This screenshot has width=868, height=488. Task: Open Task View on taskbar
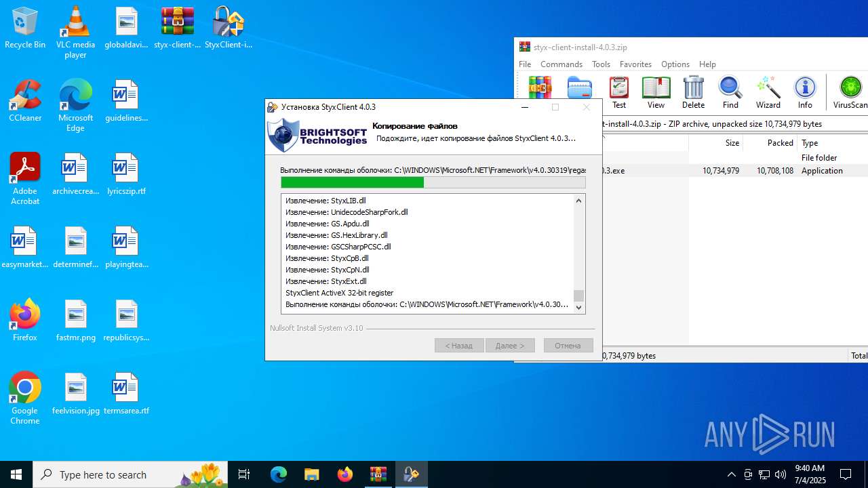(x=244, y=474)
